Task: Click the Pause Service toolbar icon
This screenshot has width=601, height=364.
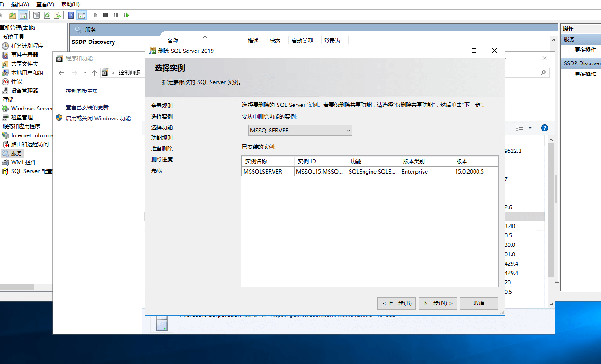Action: (x=116, y=15)
